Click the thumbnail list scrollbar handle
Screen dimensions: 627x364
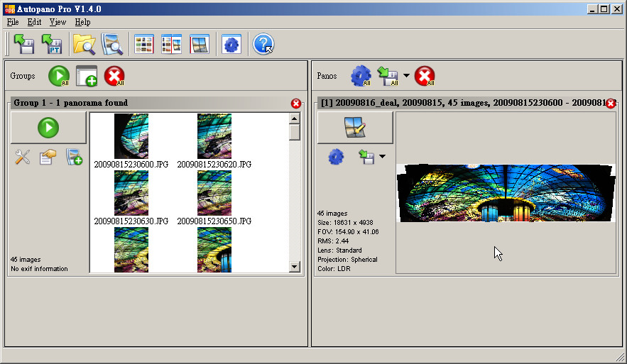294,132
